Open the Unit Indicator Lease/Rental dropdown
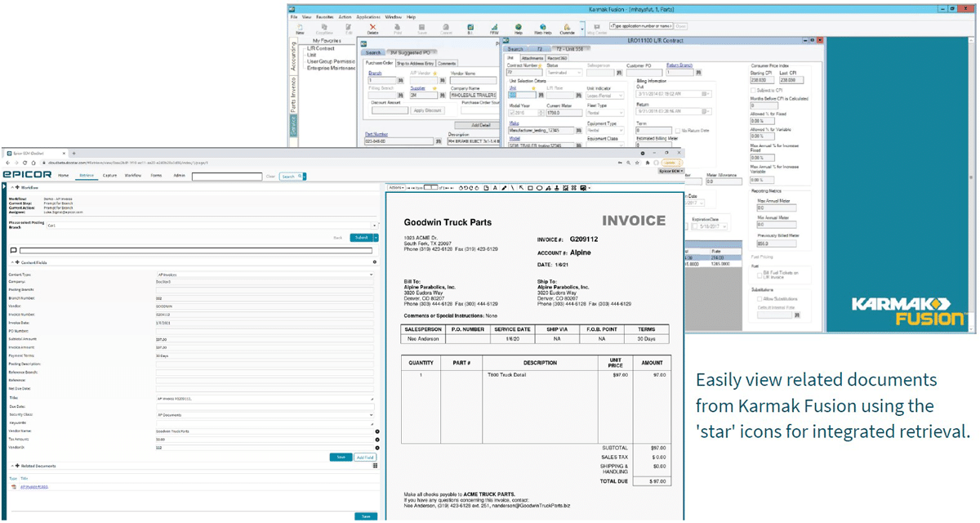980x523 pixels. [604, 96]
